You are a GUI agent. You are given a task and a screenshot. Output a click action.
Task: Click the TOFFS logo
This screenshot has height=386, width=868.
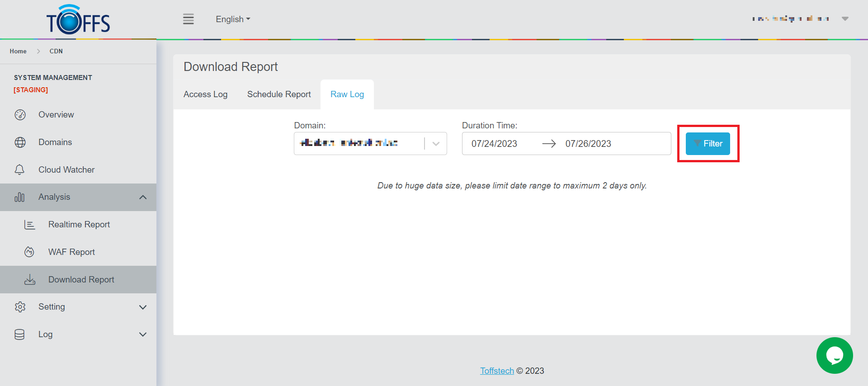click(78, 20)
